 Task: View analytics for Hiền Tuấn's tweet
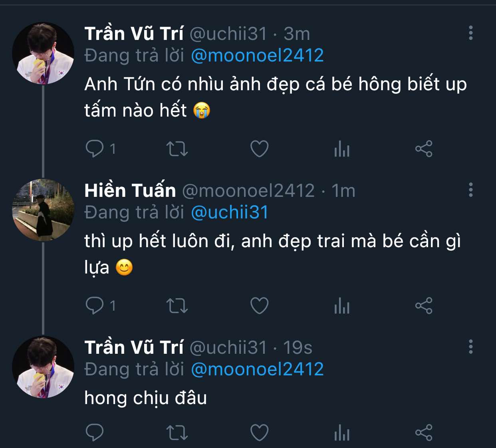(x=342, y=306)
